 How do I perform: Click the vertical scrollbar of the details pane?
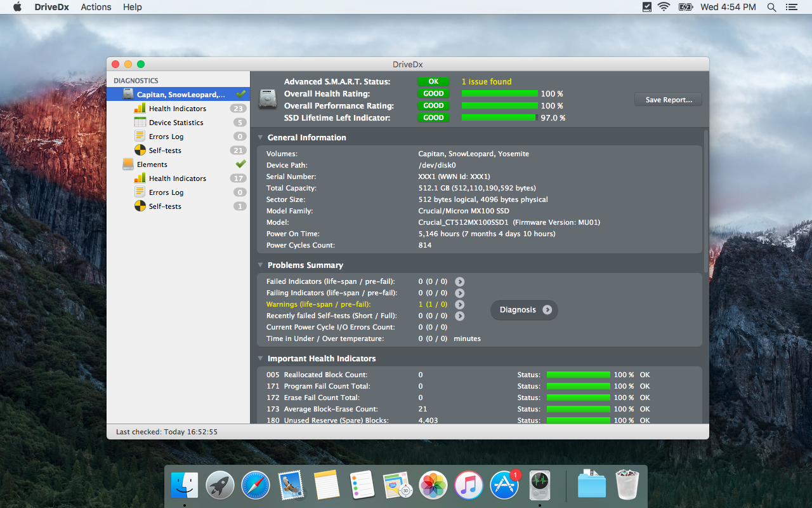[705, 200]
